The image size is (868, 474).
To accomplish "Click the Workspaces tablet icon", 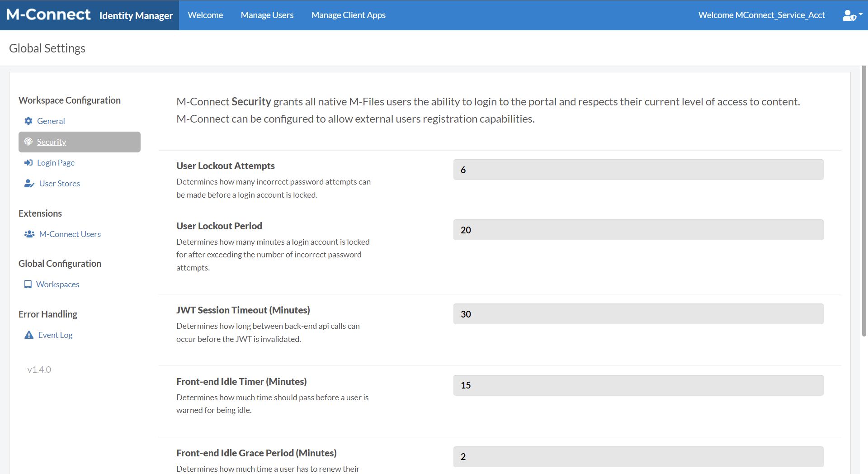I will pos(28,284).
